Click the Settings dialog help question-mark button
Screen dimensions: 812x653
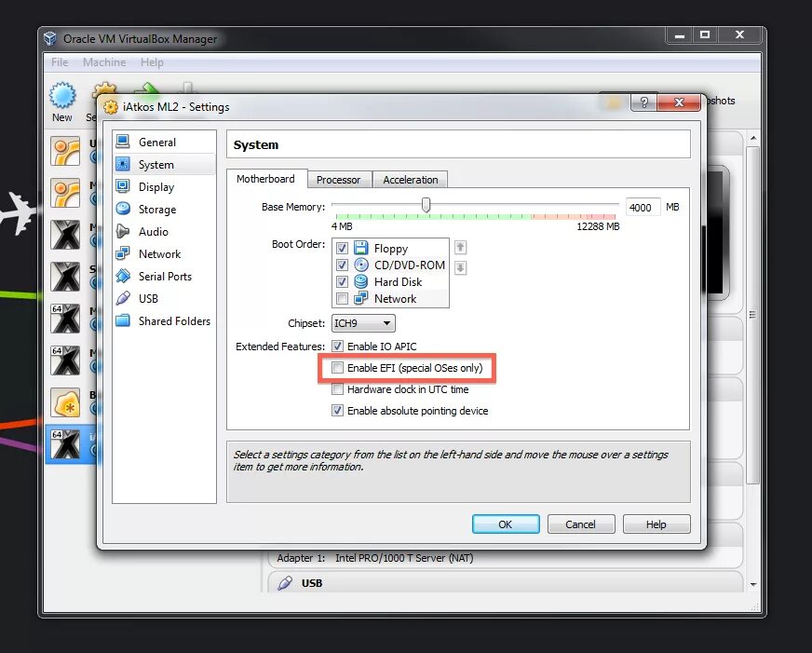point(643,102)
